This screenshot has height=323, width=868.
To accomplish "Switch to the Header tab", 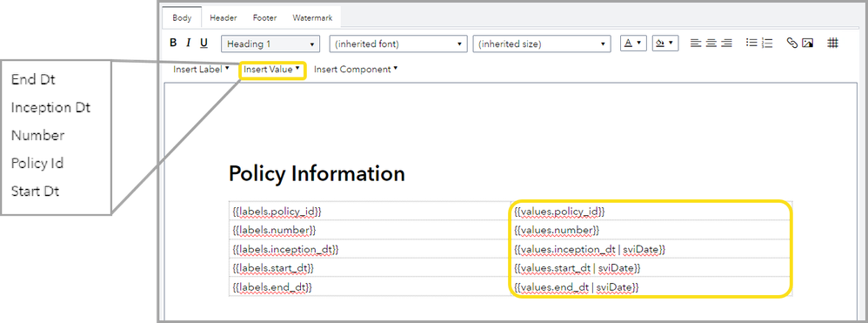I will coord(224,17).
